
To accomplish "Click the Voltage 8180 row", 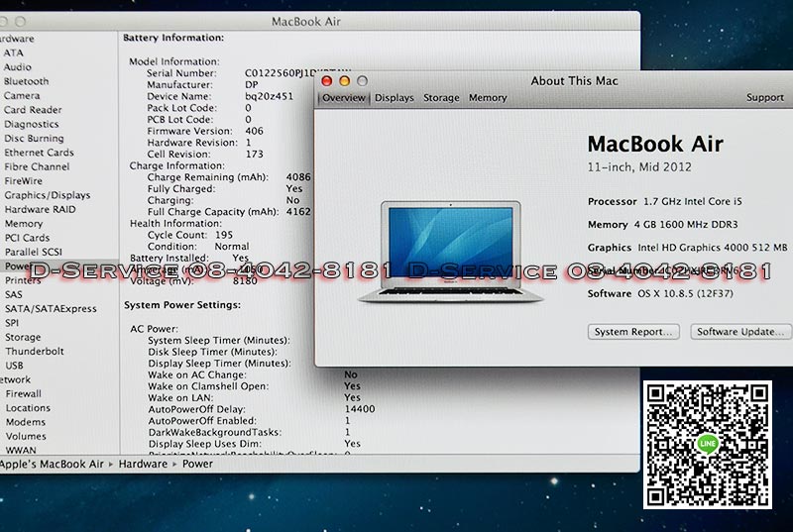I will [x=193, y=281].
